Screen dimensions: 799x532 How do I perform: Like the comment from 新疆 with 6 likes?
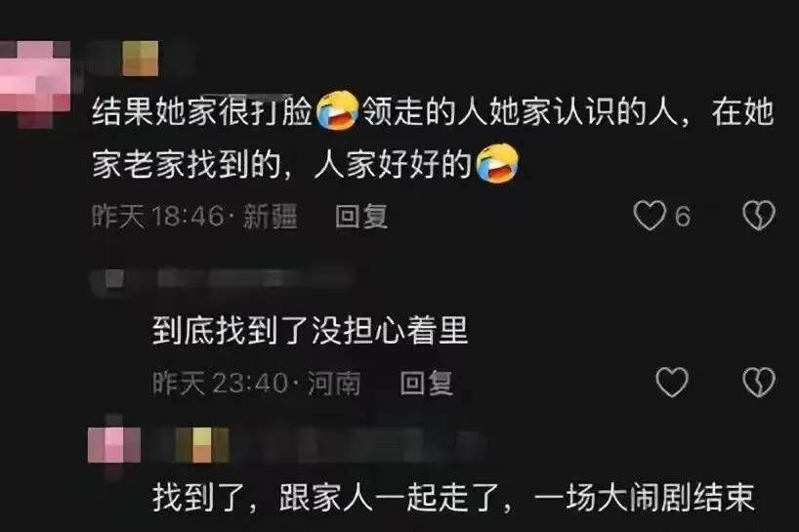[x=650, y=216]
